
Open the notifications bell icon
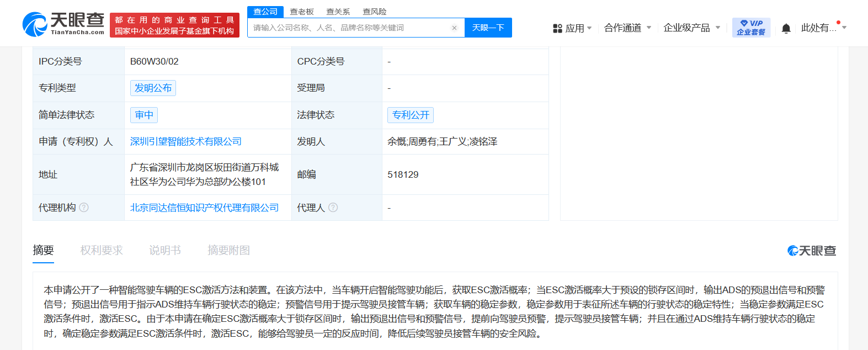[x=786, y=28]
